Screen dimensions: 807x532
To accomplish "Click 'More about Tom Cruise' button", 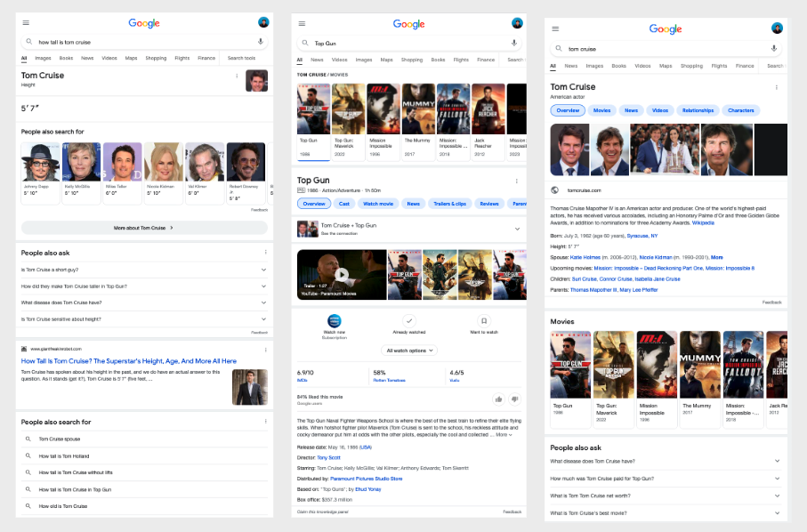I will point(144,228).
